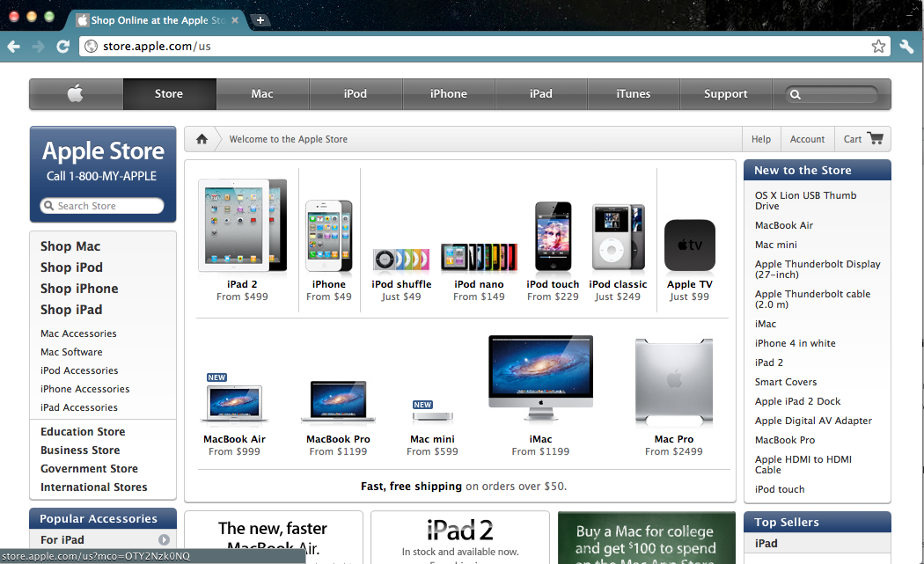Open the Store tab in the navigation bar
This screenshot has height=564, width=924.
coord(169,93)
